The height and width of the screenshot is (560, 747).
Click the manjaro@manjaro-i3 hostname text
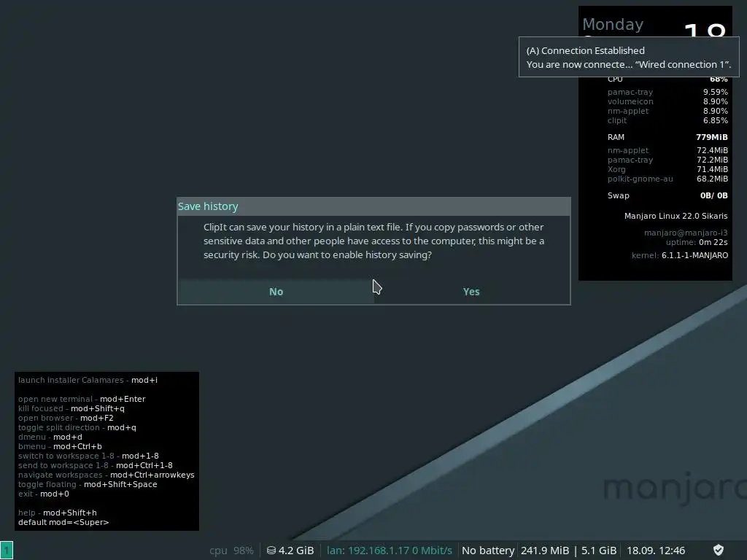point(686,233)
